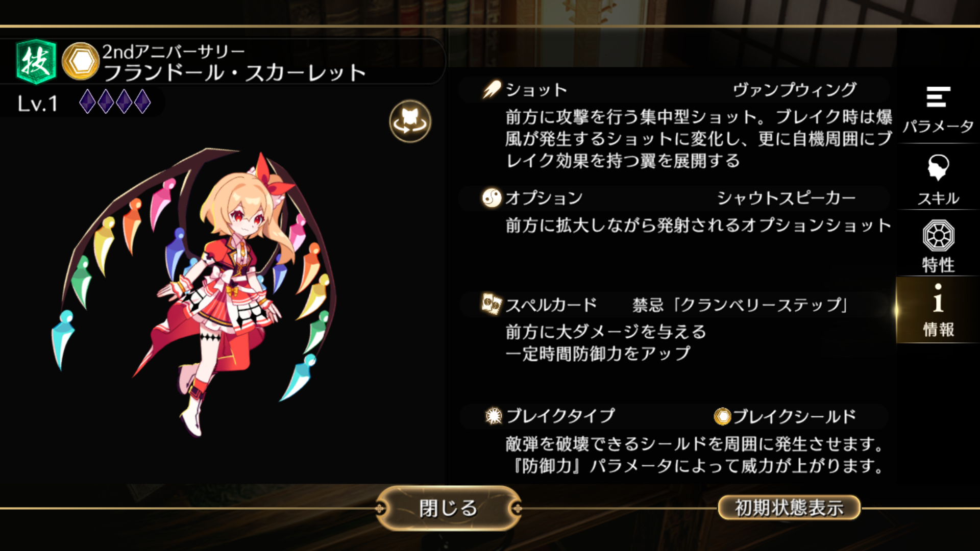Click the スペルカード cards icon

click(x=492, y=304)
